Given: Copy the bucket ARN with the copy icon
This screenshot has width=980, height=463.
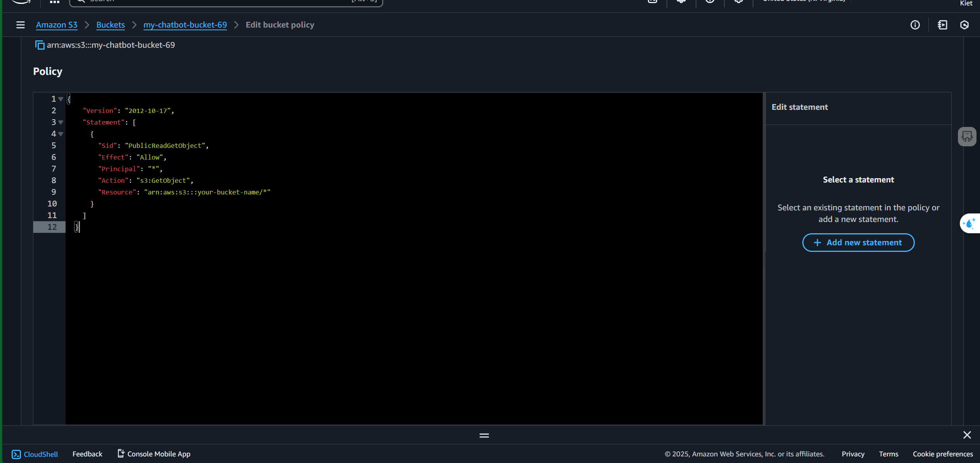Looking at the screenshot, I should coord(40,45).
